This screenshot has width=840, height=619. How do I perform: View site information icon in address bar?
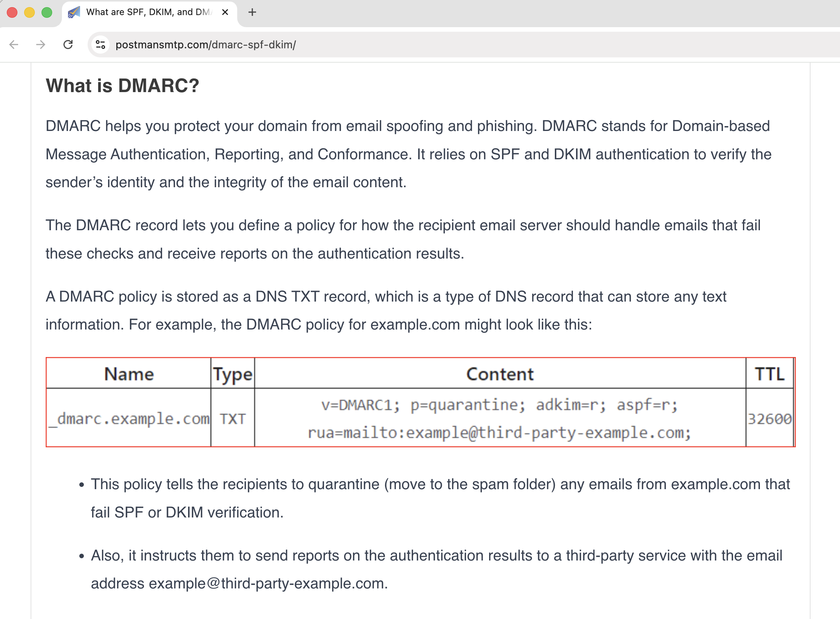click(x=100, y=45)
